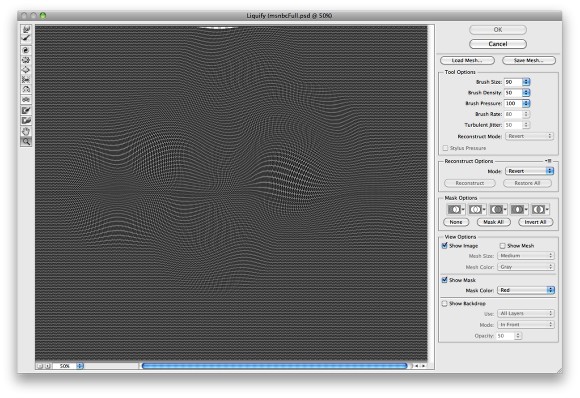Viewport: 580px width, 398px height.
Task: Click the Mask All button
Action: pos(493,222)
